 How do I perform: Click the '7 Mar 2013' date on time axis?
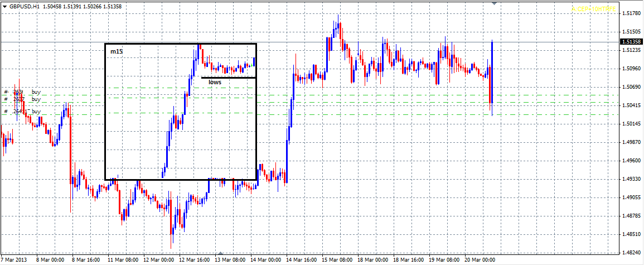[x=14, y=260]
